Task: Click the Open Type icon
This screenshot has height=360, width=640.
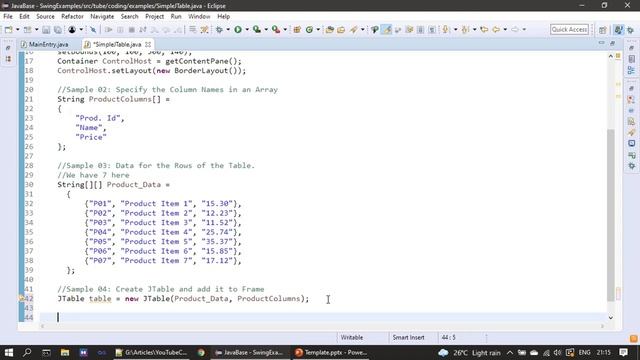Action: click(x=329, y=29)
